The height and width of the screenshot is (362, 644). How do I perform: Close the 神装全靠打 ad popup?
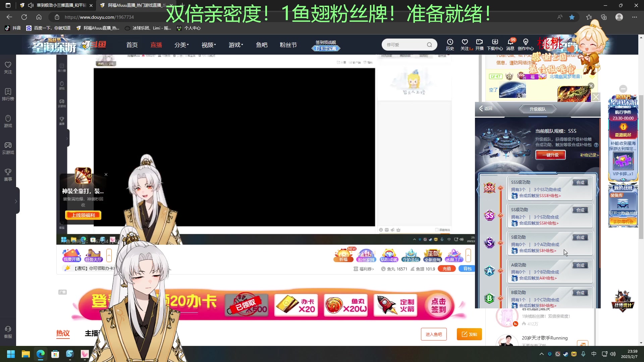[x=106, y=174]
